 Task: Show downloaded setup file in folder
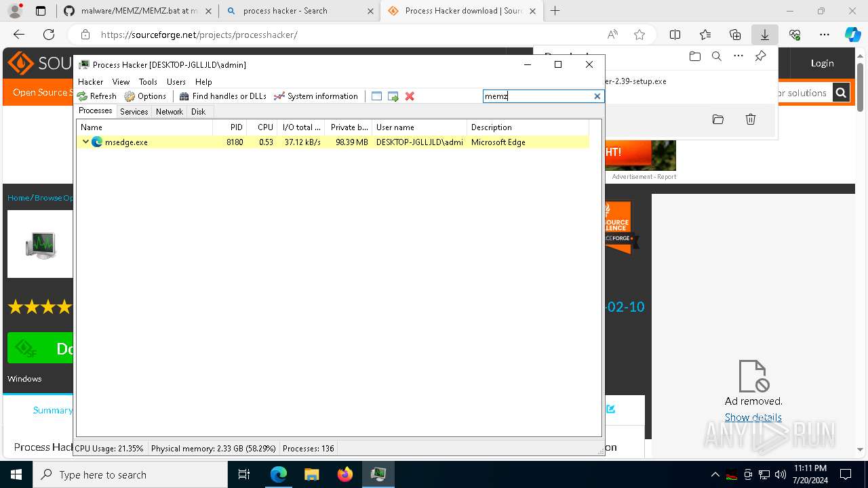(x=717, y=119)
